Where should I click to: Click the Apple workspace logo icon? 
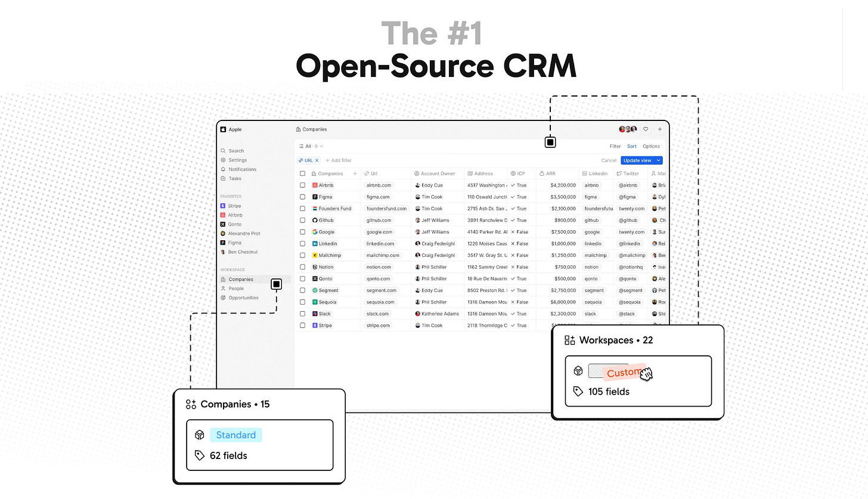coord(223,129)
